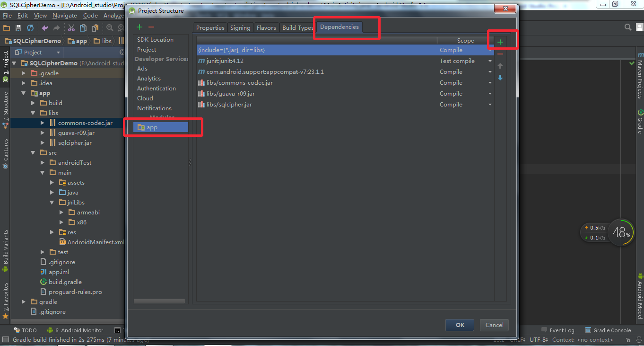Open the Favorites tool window
This screenshot has width=644, height=346.
tap(5, 301)
